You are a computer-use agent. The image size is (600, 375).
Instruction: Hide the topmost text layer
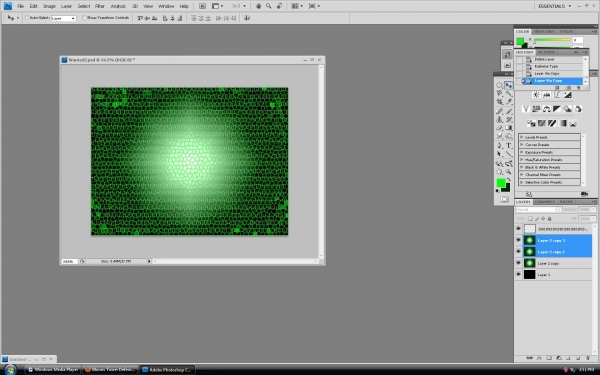518,229
